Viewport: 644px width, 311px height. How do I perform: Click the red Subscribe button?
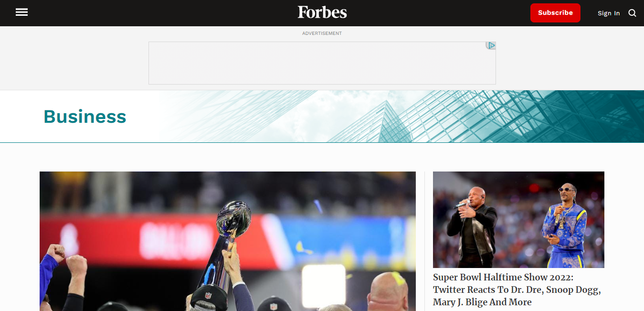tap(555, 13)
